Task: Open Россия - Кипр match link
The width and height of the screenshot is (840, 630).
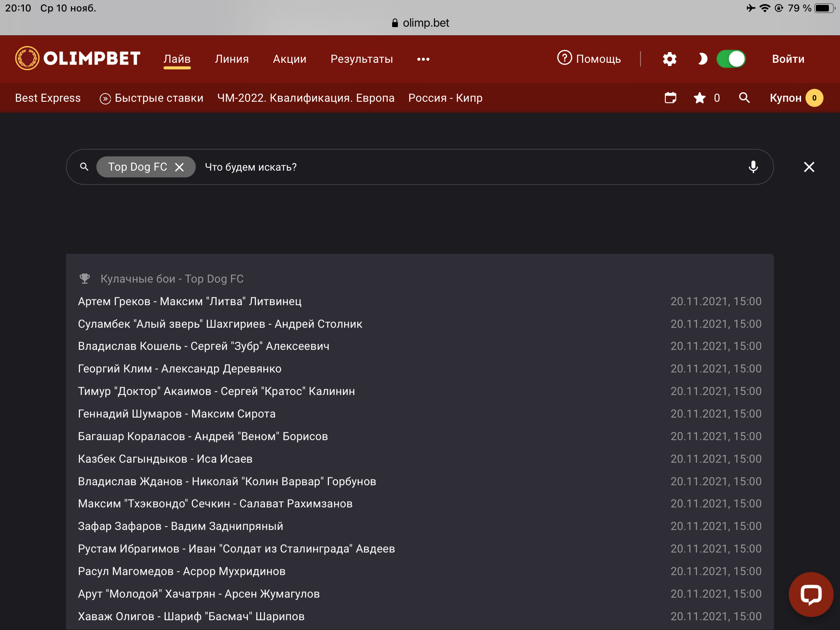Action: pyautogui.click(x=445, y=98)
